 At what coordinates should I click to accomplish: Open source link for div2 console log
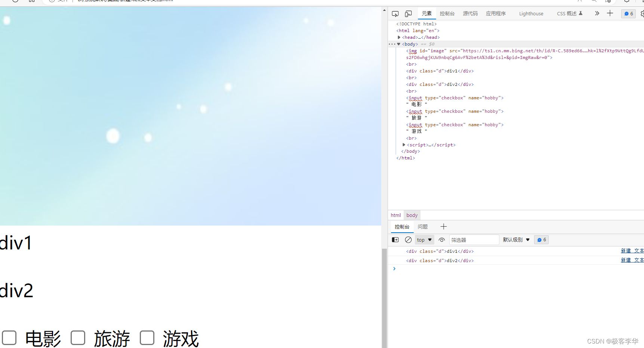point(632,260)
